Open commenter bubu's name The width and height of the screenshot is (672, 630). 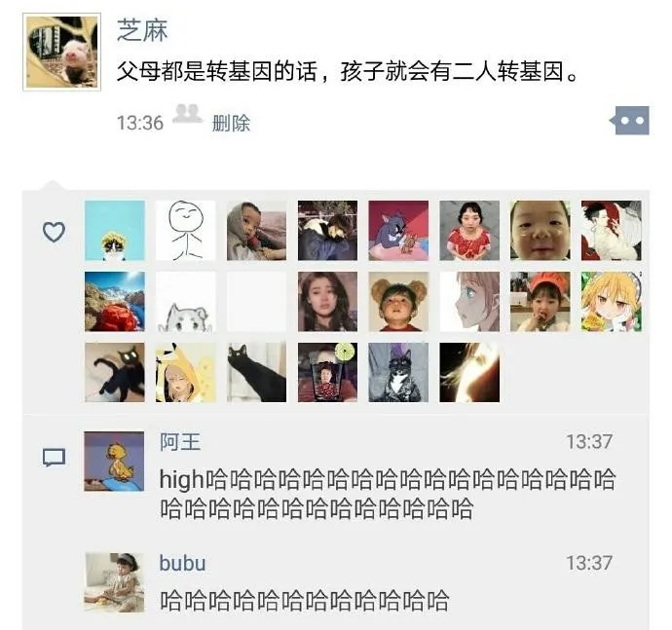pyautogui.click(x=182, y=563)
